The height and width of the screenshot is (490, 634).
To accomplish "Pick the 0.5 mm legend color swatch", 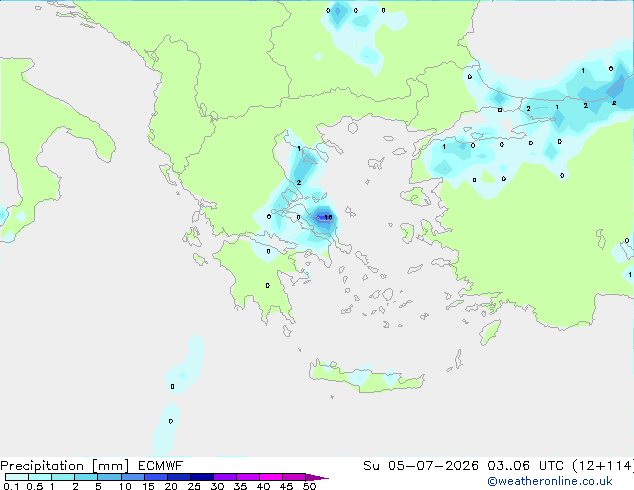I will tap(40, 477).
